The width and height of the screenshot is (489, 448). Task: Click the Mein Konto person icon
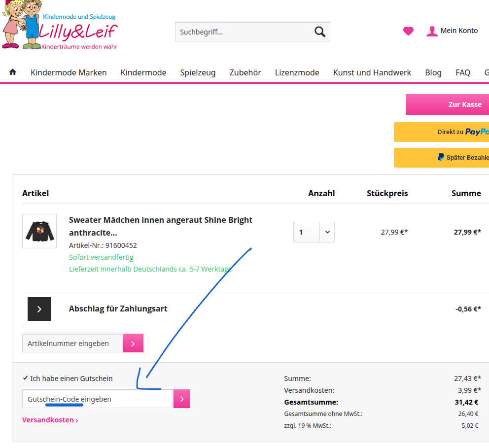(432, 31)
